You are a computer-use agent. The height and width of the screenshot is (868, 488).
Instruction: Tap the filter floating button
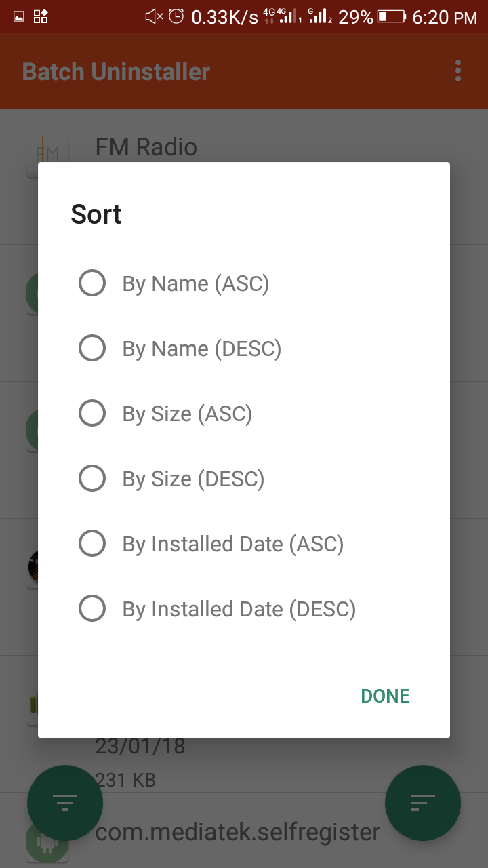[x=65, y=803]
